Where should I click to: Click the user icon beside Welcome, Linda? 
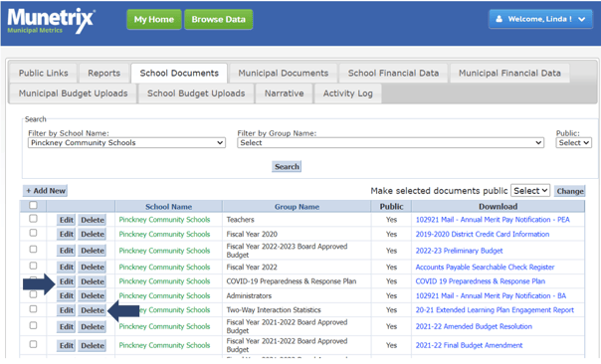[500, 19]
